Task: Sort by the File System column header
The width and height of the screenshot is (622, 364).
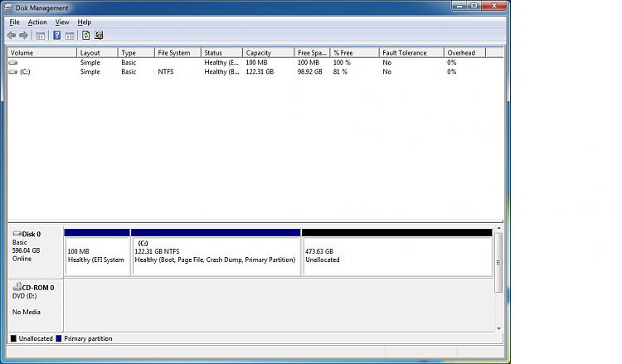Action: 177,53
